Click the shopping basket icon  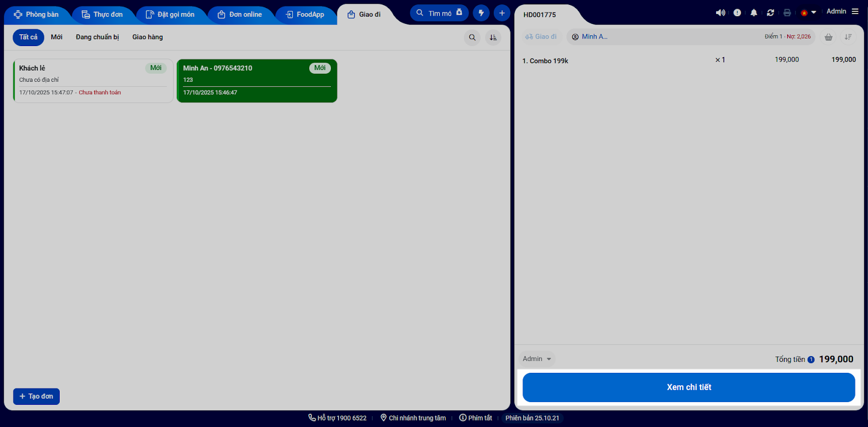828,37
